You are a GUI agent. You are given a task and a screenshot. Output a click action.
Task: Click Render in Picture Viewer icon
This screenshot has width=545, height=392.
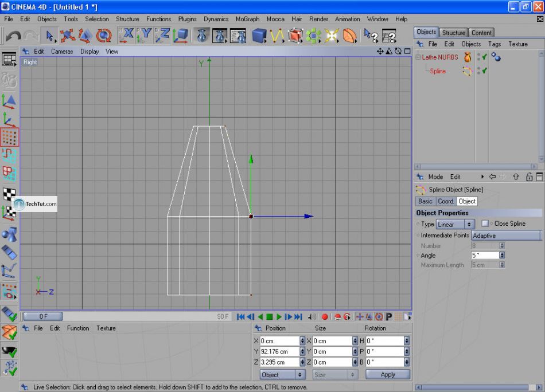[220, 36]
